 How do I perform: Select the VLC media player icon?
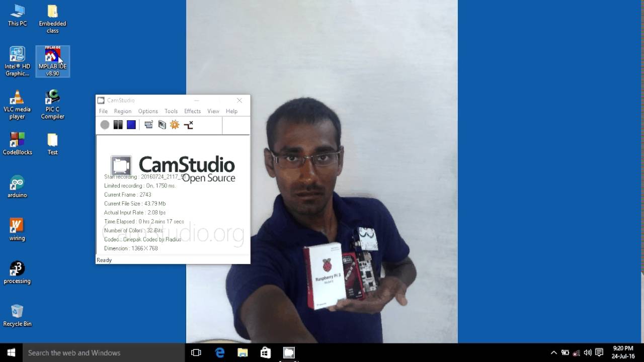(x=17, y=105)
